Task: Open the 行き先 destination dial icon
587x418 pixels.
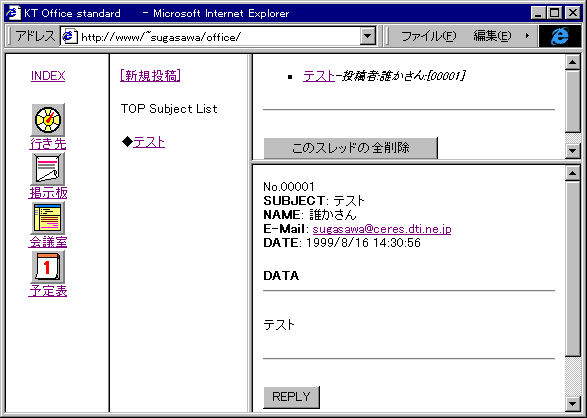Action: pyautogui.click(x=48, y=120)
